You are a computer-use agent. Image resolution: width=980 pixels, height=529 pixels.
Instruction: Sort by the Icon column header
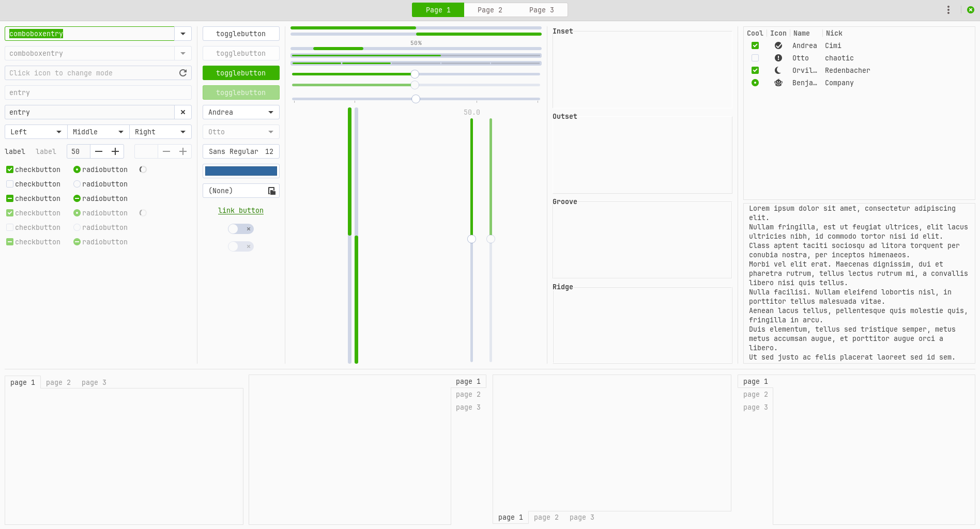pyautogui.click(x=778, y=33)
